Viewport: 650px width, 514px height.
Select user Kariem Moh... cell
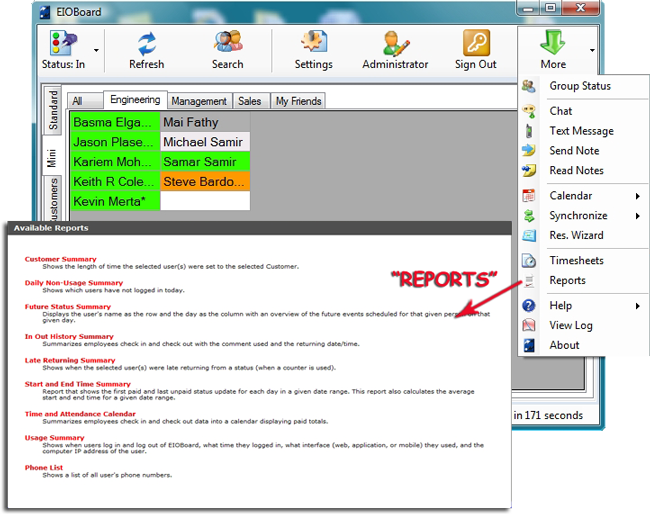tap(115, 162)
